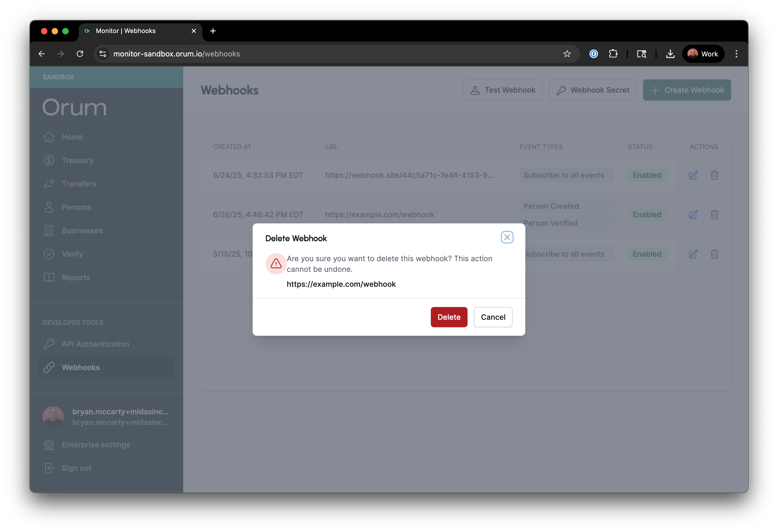
Task: Click Create Webhook button
Action: pyautogui.click(x=687, y=90)
